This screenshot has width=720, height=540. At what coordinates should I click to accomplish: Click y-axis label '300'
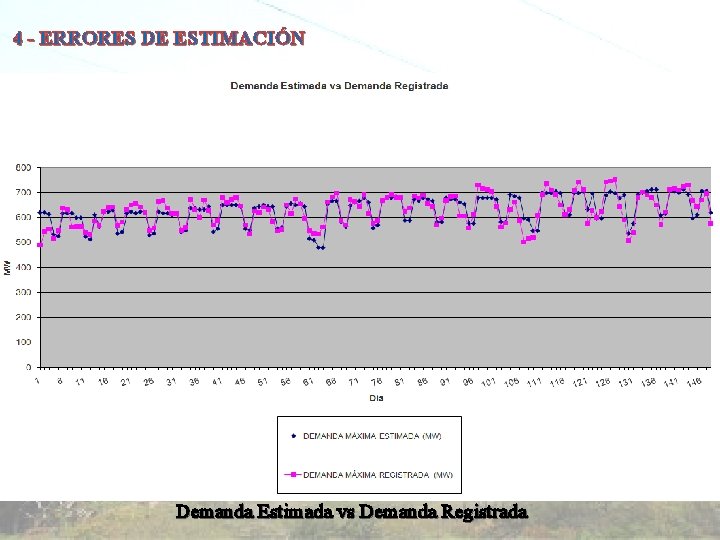(25, 292)
